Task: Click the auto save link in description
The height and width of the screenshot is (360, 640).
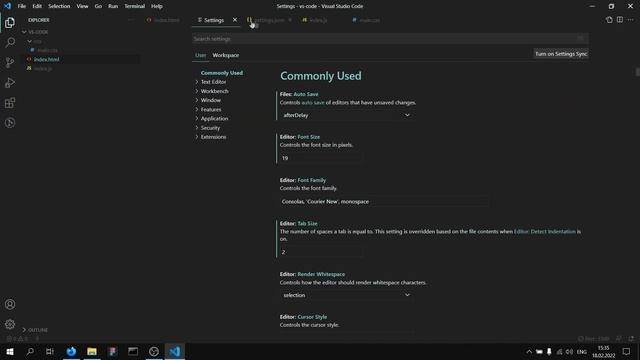Action: (313, 102)
